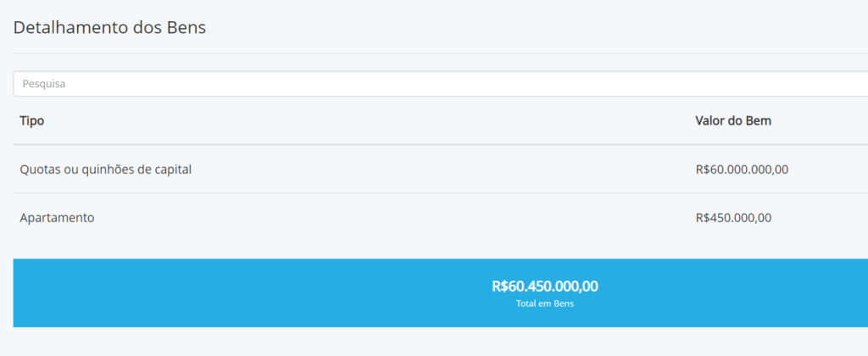Click the R$60.450.000,00 total amount
Screen dimensions: 868x356
point(545,286)
